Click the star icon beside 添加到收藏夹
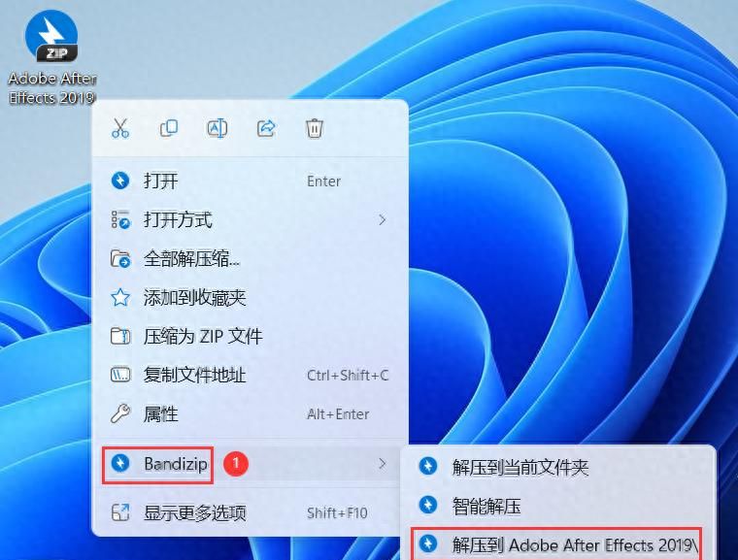738x560 pixels. tap(120, 297)
